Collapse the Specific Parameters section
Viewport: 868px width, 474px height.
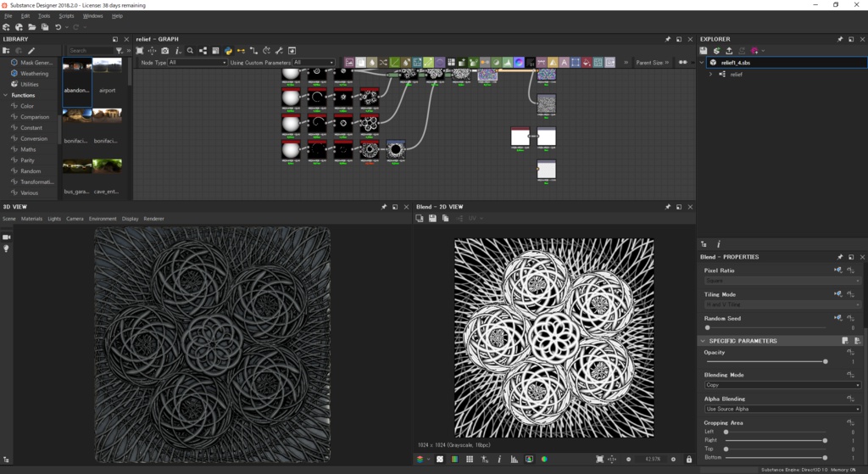703,341
